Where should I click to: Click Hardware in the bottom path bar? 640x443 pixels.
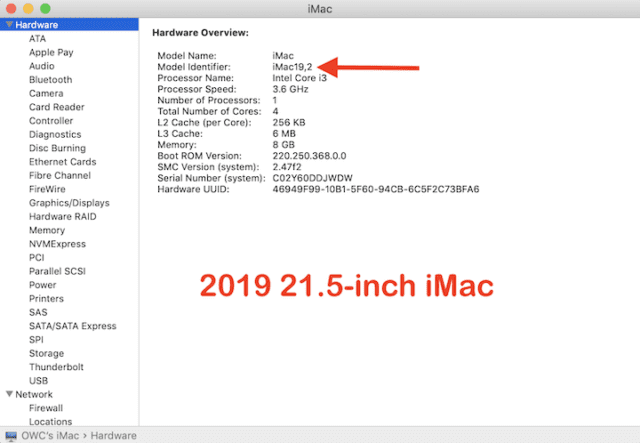(x=113, y=435)
